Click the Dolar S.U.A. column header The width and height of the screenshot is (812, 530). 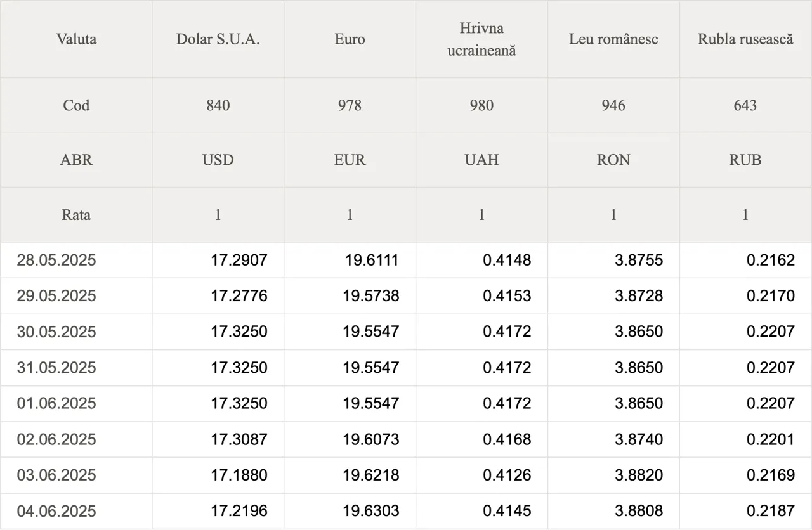pyautogui.click(x=218, y=39)
